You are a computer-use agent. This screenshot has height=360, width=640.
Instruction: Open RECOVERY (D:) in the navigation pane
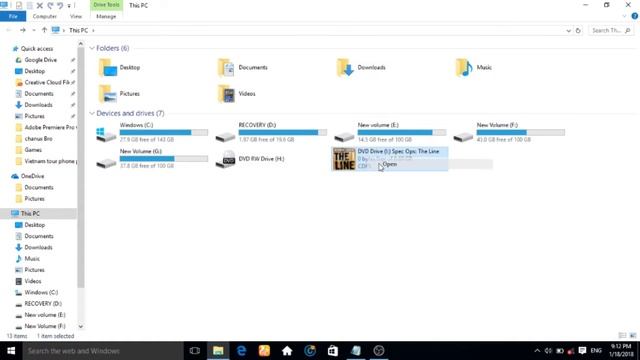(x=43, y=304)
